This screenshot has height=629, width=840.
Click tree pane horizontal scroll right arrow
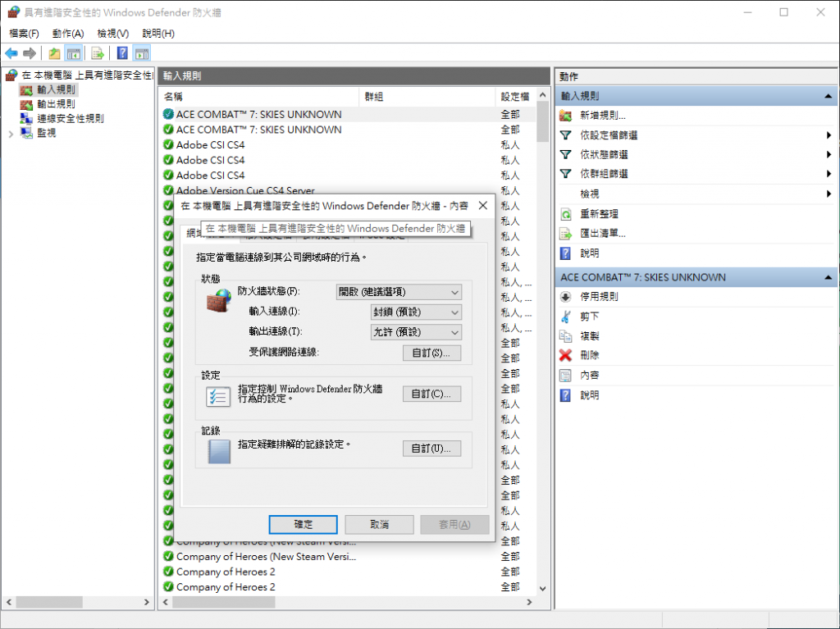[147, 602]
